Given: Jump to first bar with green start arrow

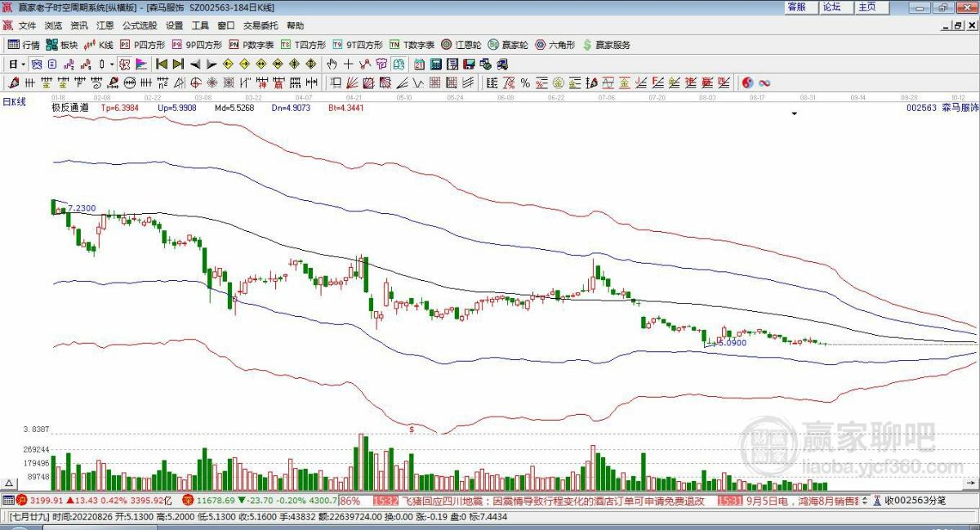Looking at the screenshot, I should [162, 64].
